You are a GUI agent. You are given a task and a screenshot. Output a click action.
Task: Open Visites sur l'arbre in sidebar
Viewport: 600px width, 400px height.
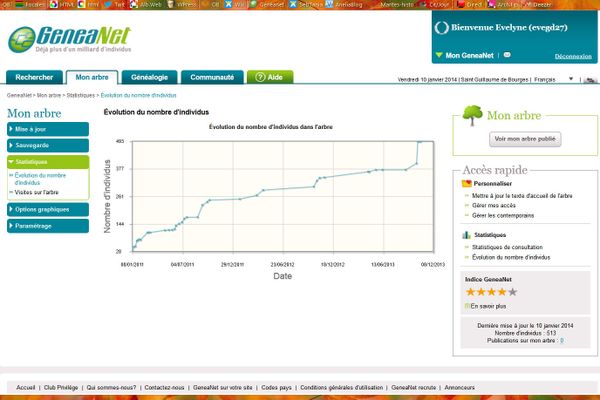click(x=36, y=192)
